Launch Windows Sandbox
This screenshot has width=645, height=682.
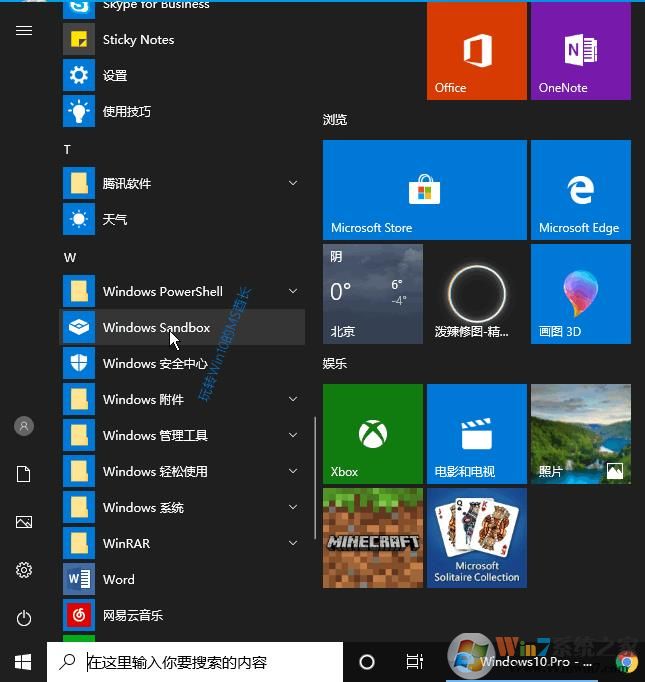[182, 327]
